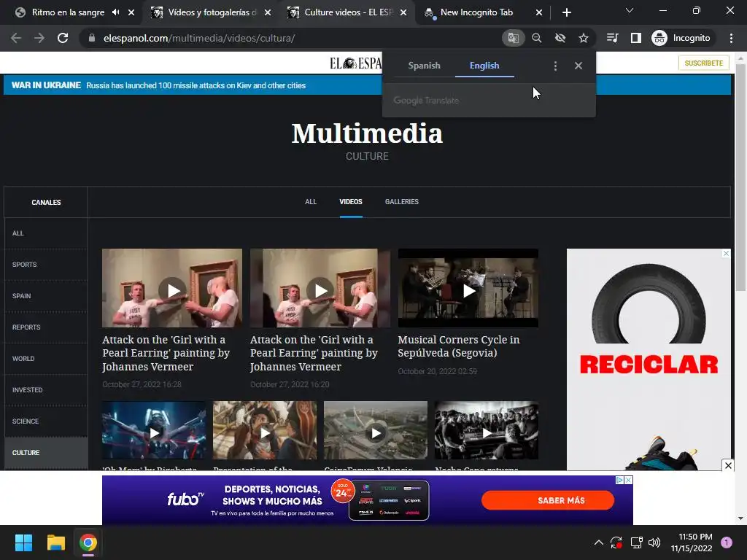Close the Culture videos tab
The width and height of the screenshot is (747, 560).
point(403,12)
